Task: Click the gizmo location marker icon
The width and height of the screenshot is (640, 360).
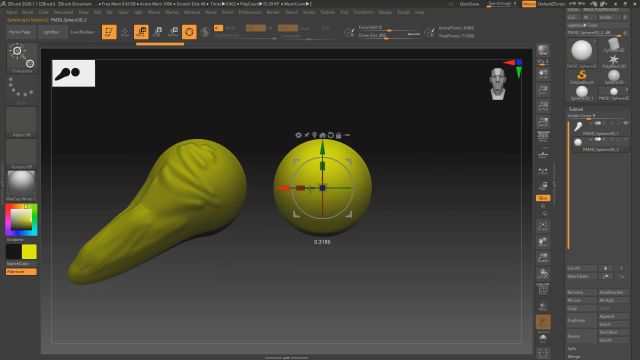Action: coord(314,135)
